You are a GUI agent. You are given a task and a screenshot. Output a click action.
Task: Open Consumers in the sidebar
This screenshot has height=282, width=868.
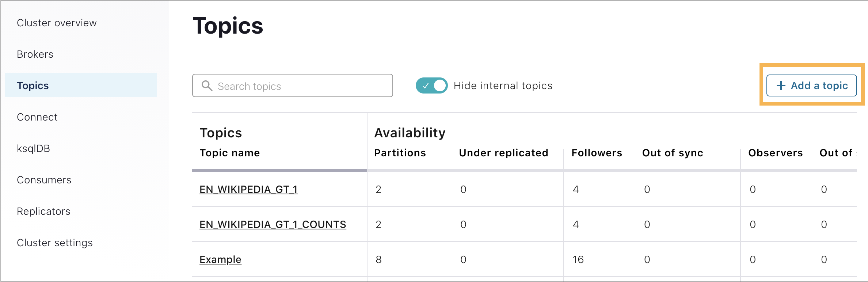(x=44, y=180)
